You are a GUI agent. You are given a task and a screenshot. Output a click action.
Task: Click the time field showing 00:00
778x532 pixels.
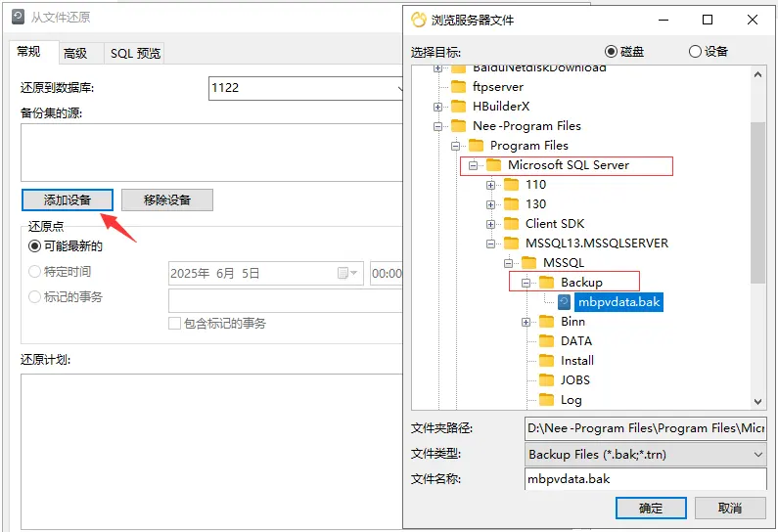coord(387,273)
